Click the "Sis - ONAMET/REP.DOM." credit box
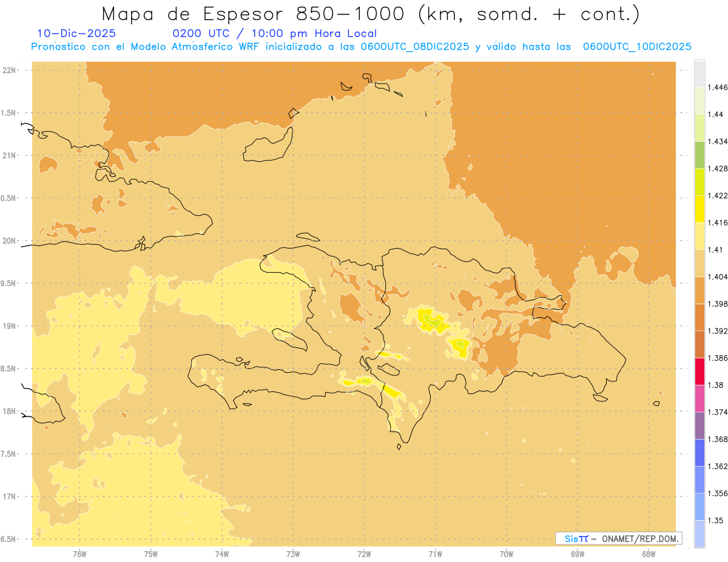The width and height of the screenshot is (728, 562). point(619,538)
